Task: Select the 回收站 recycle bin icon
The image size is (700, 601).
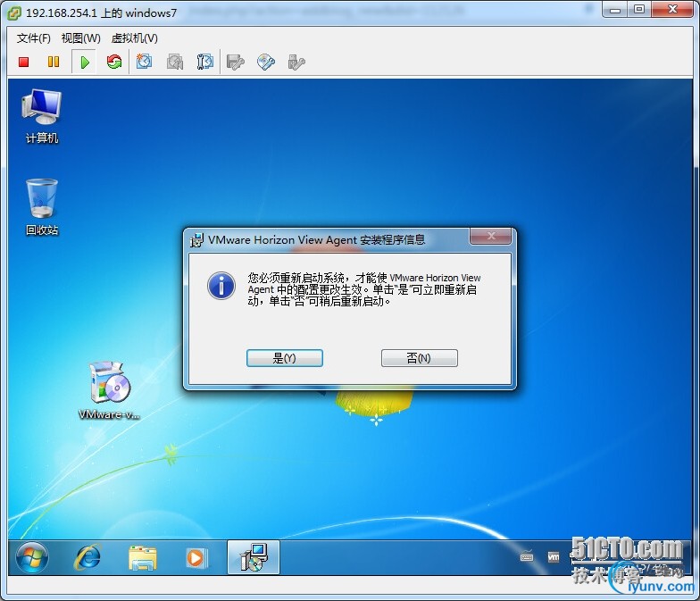Action: click(x=41, y=207)
